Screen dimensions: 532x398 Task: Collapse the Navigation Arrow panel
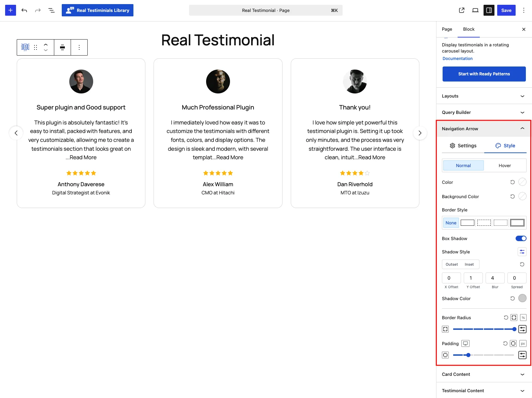(484, 129)
